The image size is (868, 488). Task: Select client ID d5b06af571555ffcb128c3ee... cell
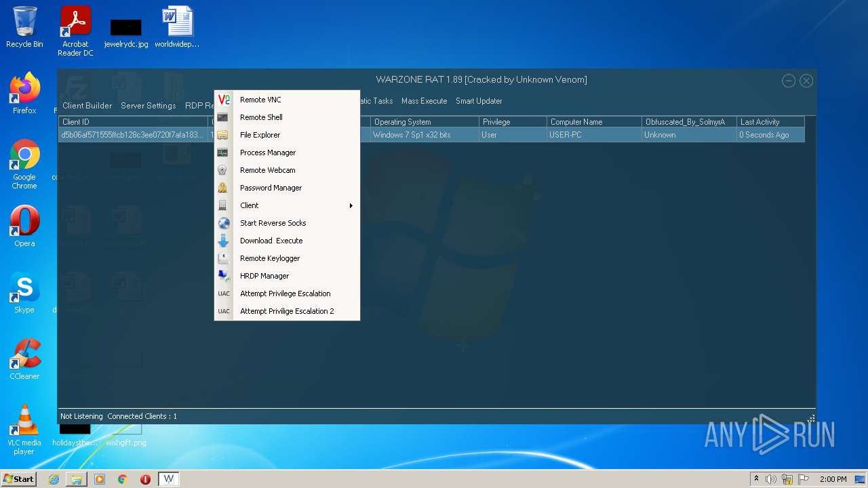[x=133, y=135]
